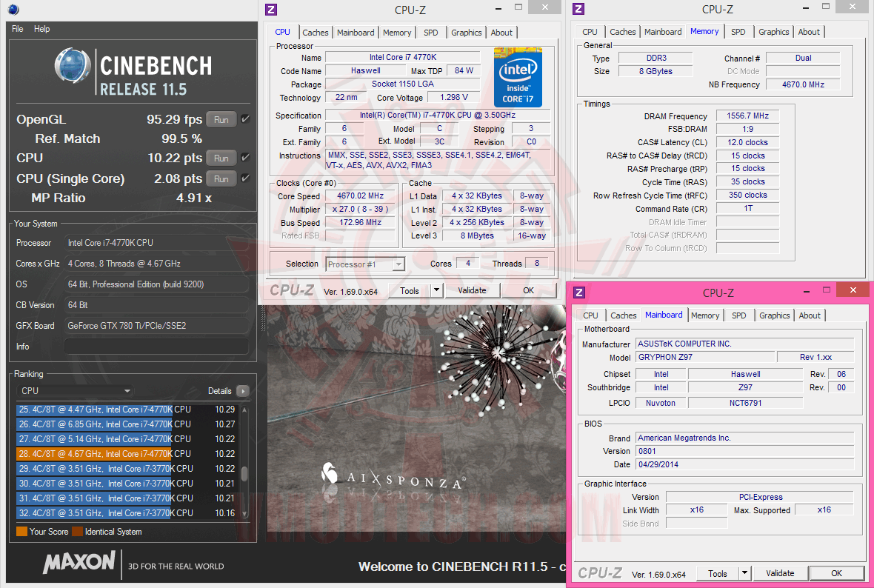Open the Help menu in Cinebench
The height and width of the screenshot is (588, 874).
coord(41,29)
